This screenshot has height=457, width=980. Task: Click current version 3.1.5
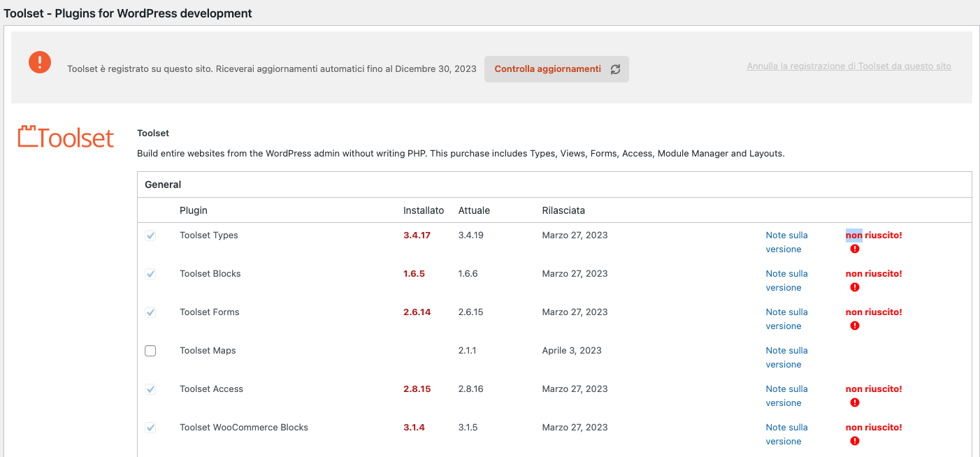pos(468,428)
